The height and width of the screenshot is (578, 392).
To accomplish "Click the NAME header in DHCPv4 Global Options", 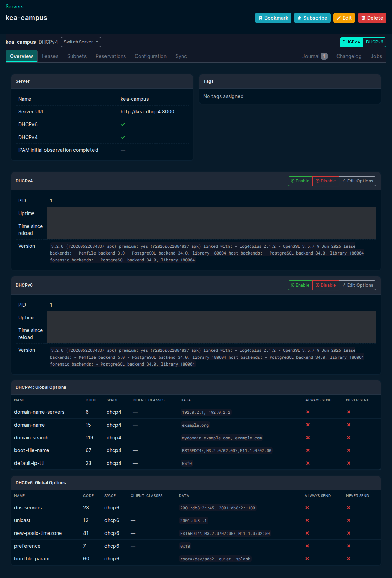I will (20, 400).
